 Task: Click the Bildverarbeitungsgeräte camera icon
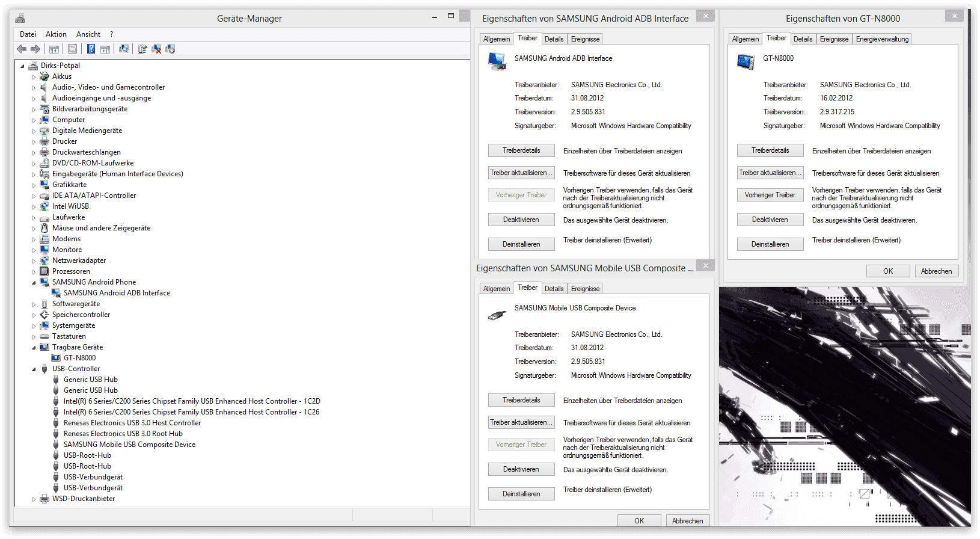[44, 109]
